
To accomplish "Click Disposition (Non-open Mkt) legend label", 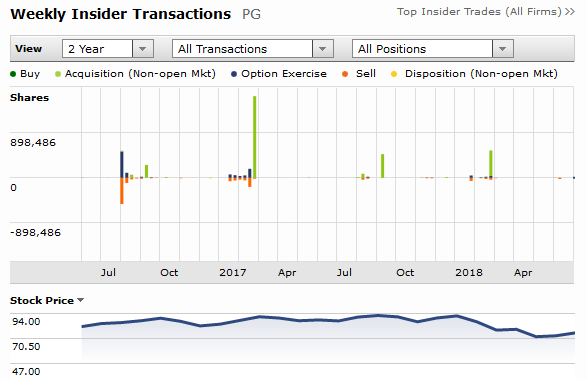I will [481, 74].
